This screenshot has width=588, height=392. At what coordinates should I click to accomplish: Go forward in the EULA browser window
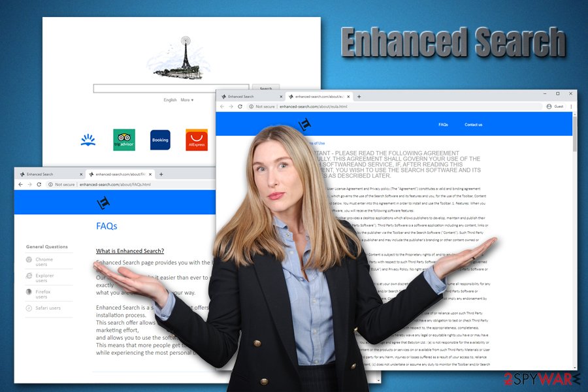click(231, 106)
